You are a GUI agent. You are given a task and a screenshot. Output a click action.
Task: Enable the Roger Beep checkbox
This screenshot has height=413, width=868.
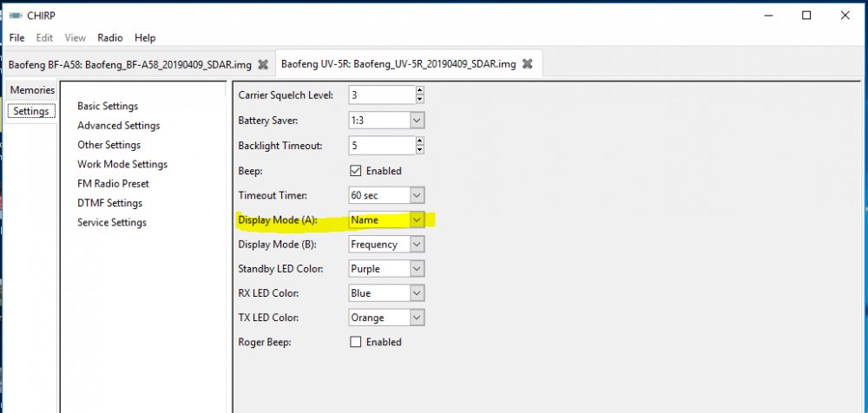355,342
